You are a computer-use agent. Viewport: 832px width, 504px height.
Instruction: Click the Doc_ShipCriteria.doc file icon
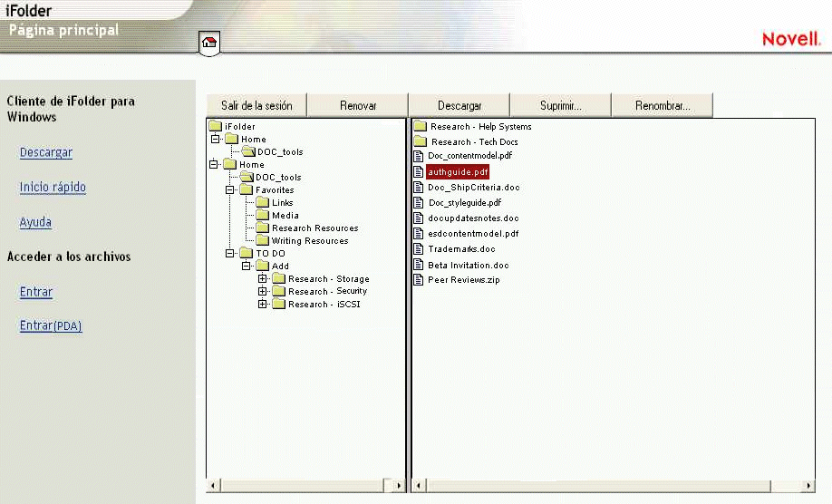[x=419, y=188]
